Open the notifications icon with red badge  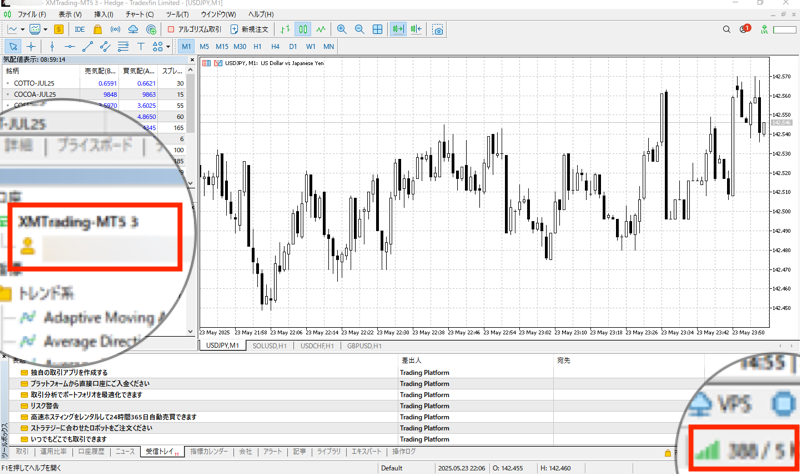point(745,29)
